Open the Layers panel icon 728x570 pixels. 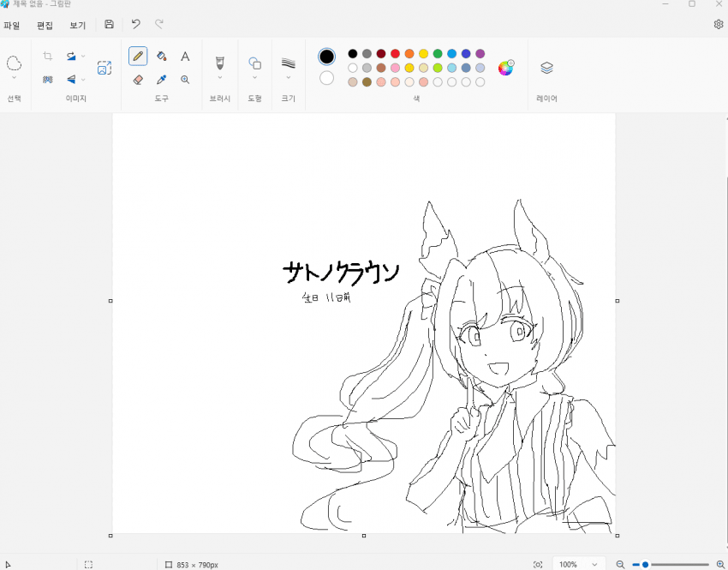click(x=547, y=68)
